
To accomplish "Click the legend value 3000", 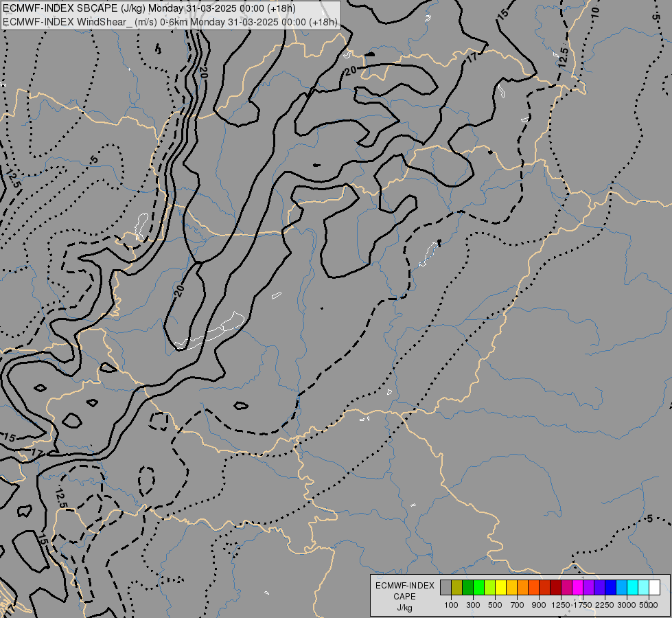I will 627,605.
